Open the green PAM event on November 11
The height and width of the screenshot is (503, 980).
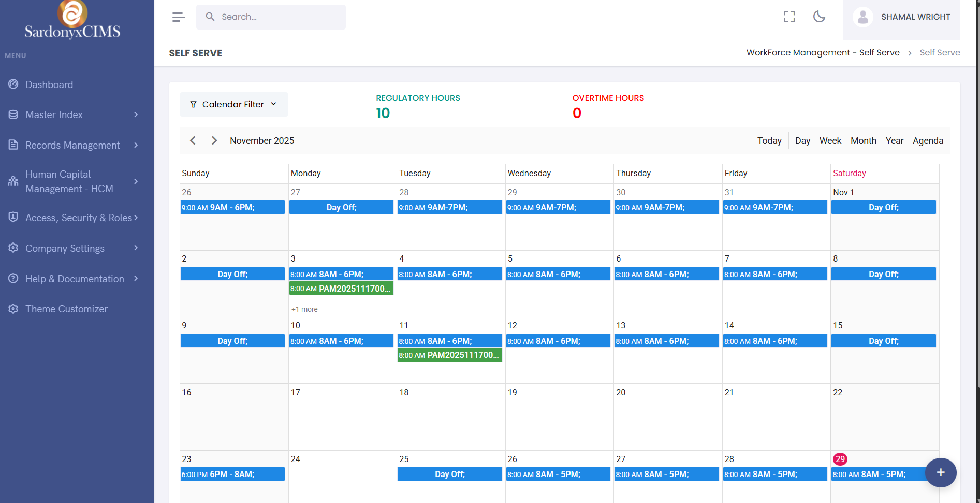(x=449, y=355)
